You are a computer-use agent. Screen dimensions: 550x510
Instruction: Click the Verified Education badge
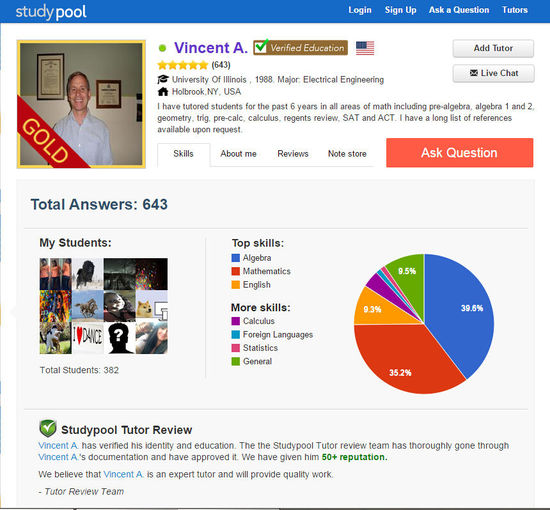tap(301, 47)
